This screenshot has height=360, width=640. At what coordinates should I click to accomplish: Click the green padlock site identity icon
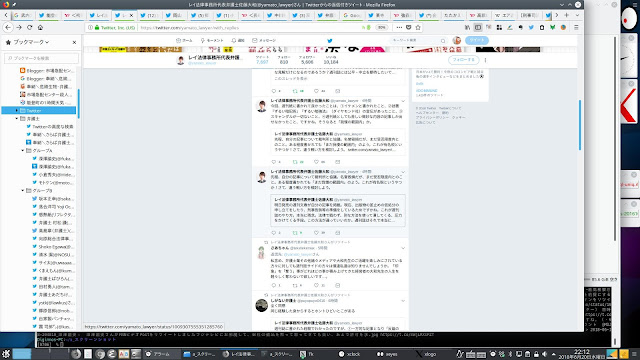97,28
